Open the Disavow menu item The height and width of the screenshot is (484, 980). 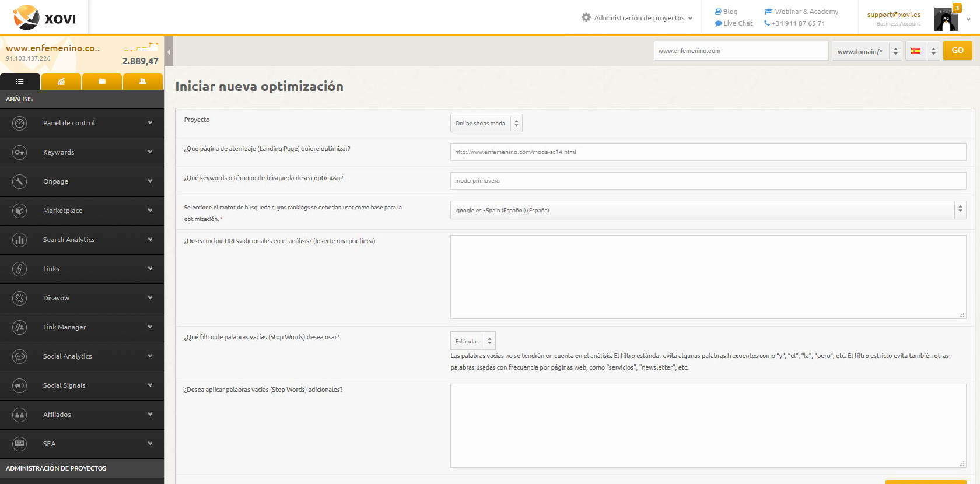pos(82,298)
